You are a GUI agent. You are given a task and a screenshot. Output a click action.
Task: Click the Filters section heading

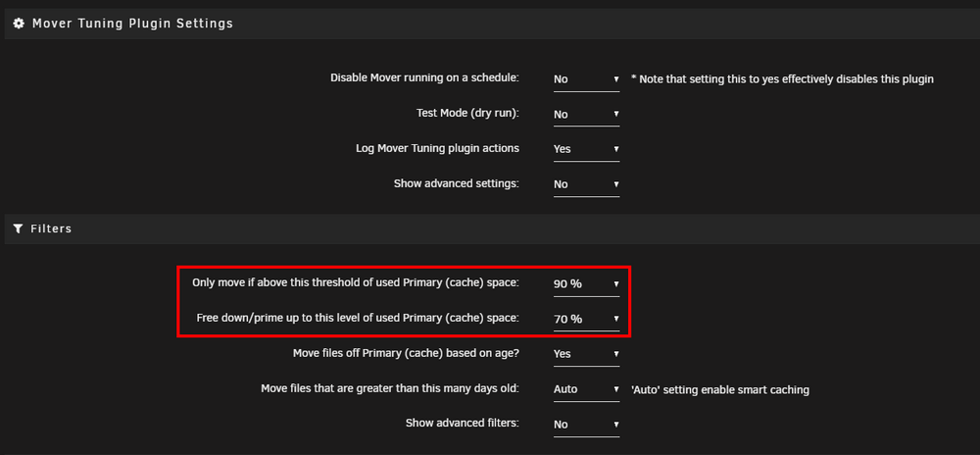(51, 228)
